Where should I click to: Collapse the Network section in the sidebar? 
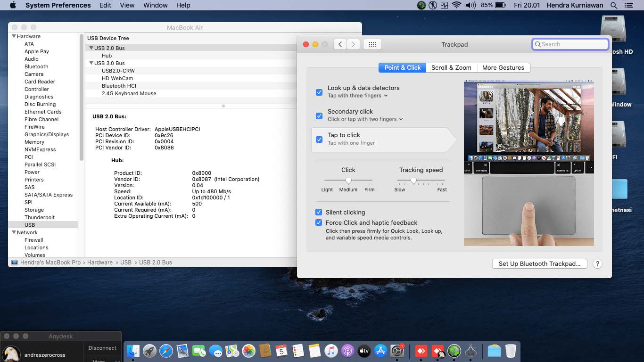pos(13,232)
